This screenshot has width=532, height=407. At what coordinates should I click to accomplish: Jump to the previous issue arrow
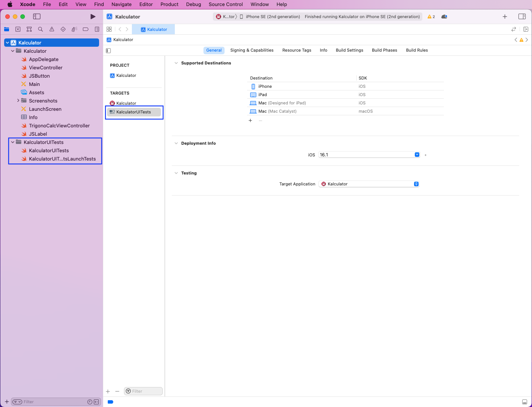pos(516,40)
